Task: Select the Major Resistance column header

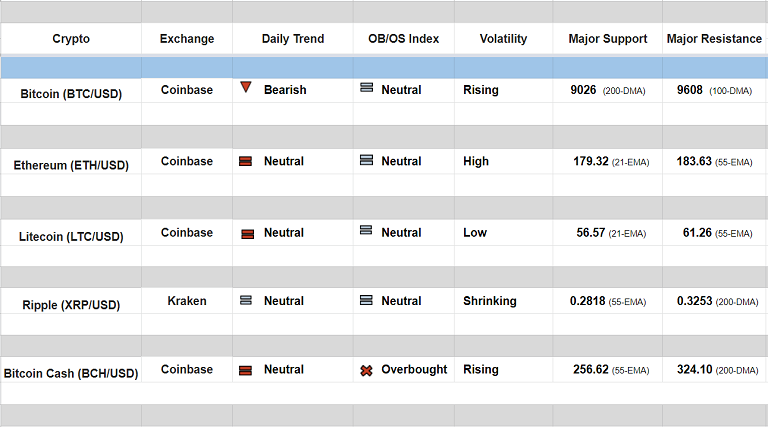Action: 713,39
